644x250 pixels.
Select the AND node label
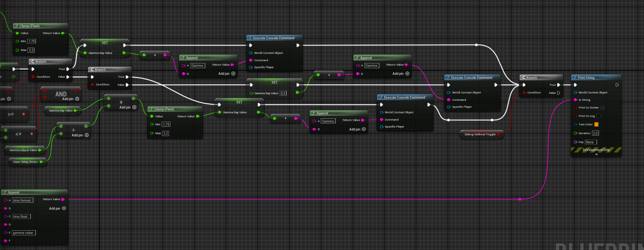(61, 94)
